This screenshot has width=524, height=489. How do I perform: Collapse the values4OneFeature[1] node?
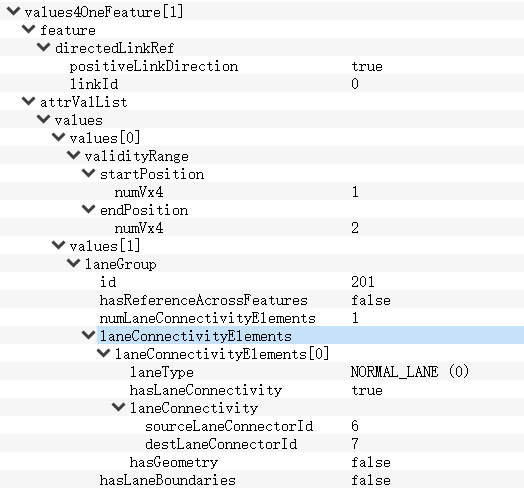(13, 11)
